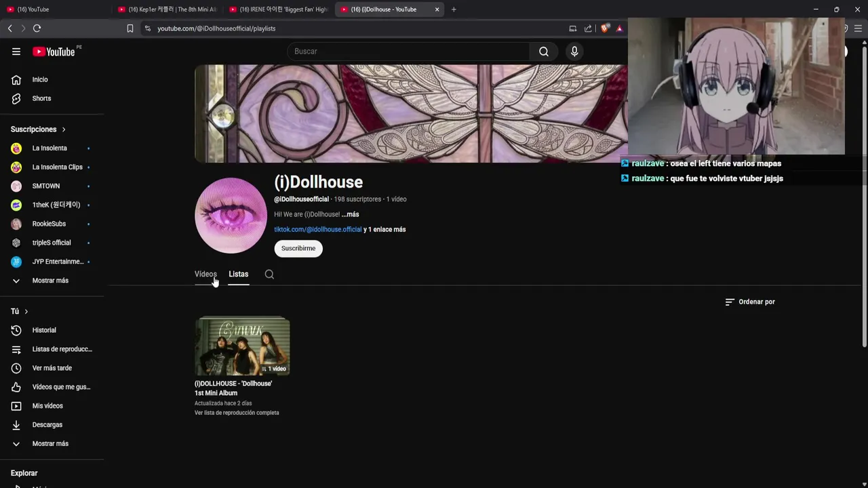Click the page vertical scrollbar
Image resolution: width=868 pixels, height=488 pixels.
(x=863, y=197)
